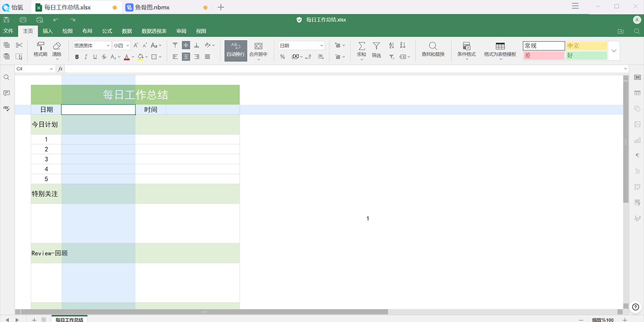644x322 pixels.
Task: Click the scissors Cut icon
Action: click(19, 46)
